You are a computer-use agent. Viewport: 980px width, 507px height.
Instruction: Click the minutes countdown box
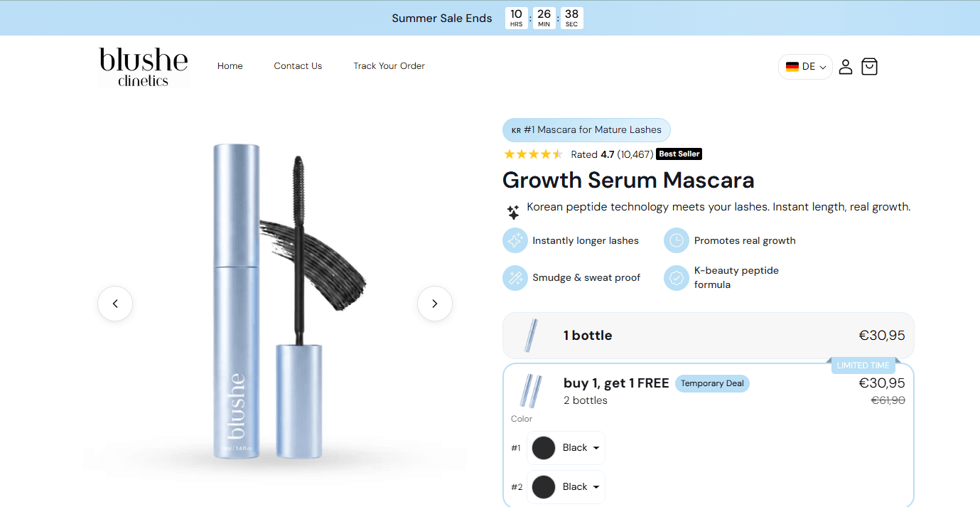click(544, 18)
